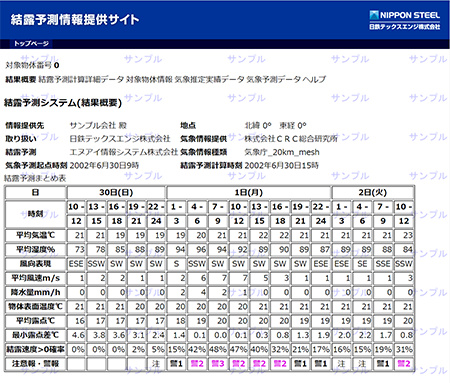Click the 平均湿度% row header
The width and height of the screenshot is (450, 383).
35,250
